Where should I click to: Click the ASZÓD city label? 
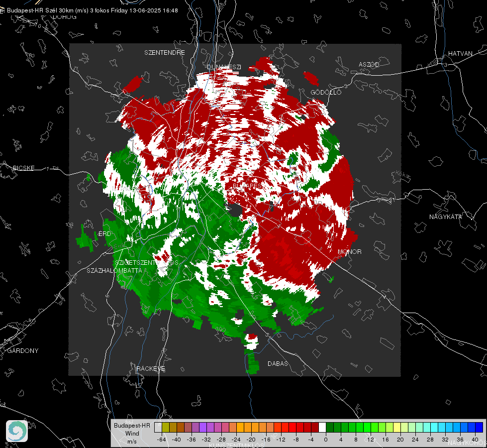(369, 65)
